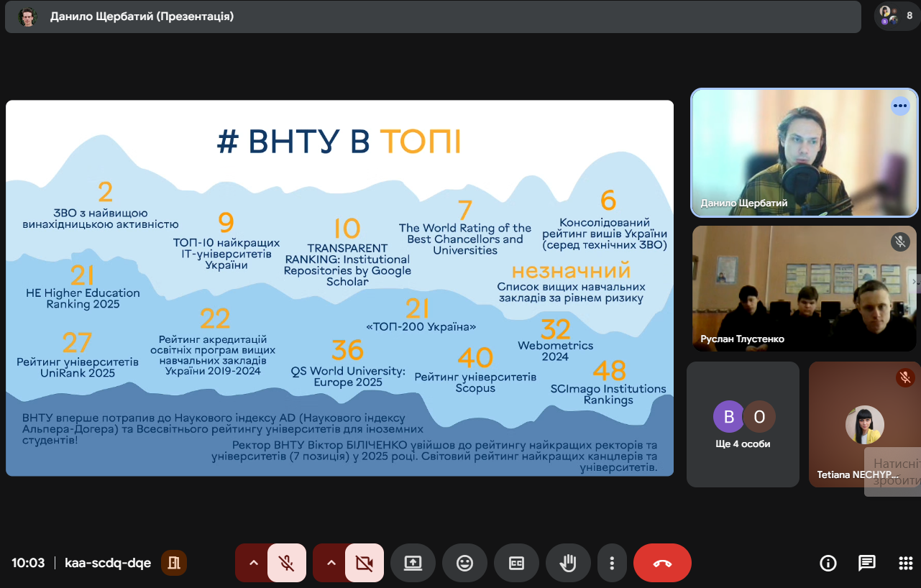Viewport: 921px width, 588px height.
Task: Click the 'Данило Щербатий (Презентація)' title
Action: pyautogui.click(x=142, y=17)
